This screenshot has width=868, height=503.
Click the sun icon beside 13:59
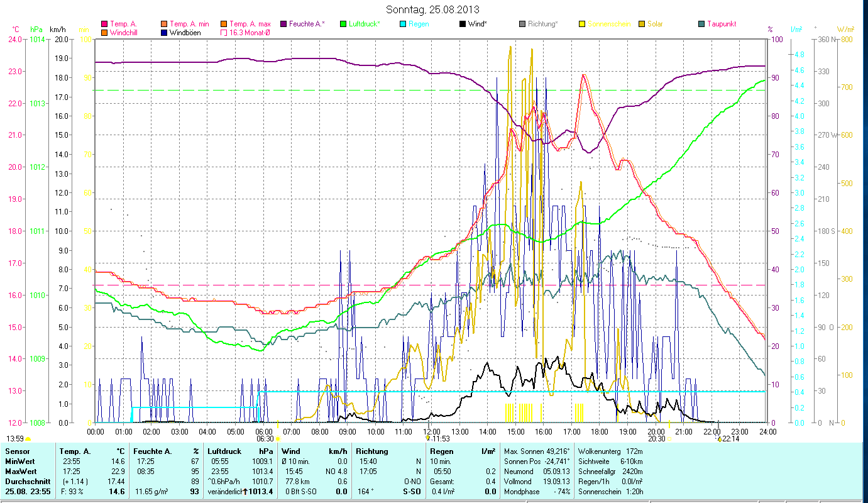[28, 439]
